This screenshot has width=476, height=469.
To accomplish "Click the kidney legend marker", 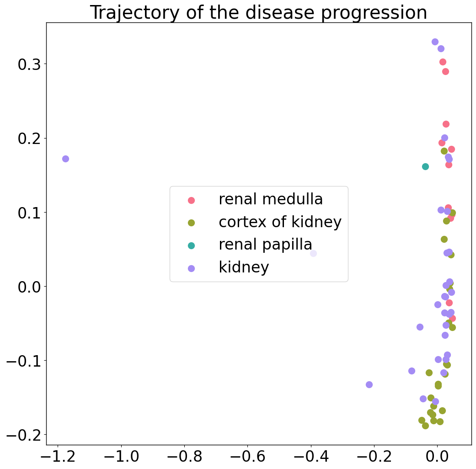I will point(191,268).
